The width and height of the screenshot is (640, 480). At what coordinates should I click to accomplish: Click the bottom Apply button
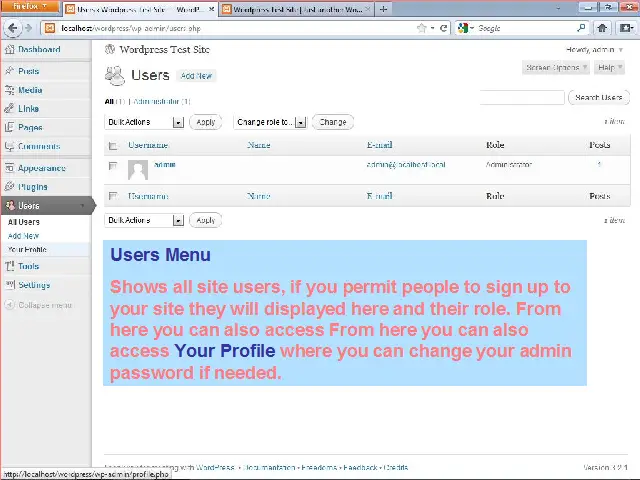[205, 220]
